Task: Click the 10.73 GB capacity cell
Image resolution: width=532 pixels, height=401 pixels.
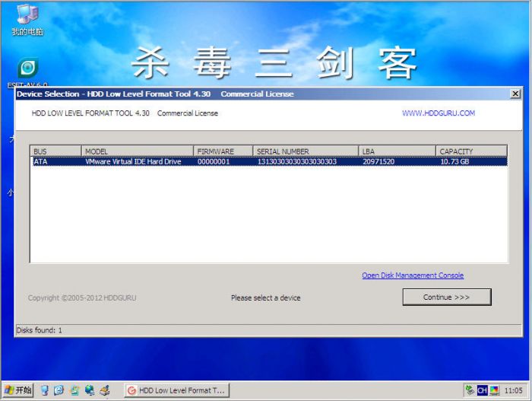Action: [x=454, y=162]
